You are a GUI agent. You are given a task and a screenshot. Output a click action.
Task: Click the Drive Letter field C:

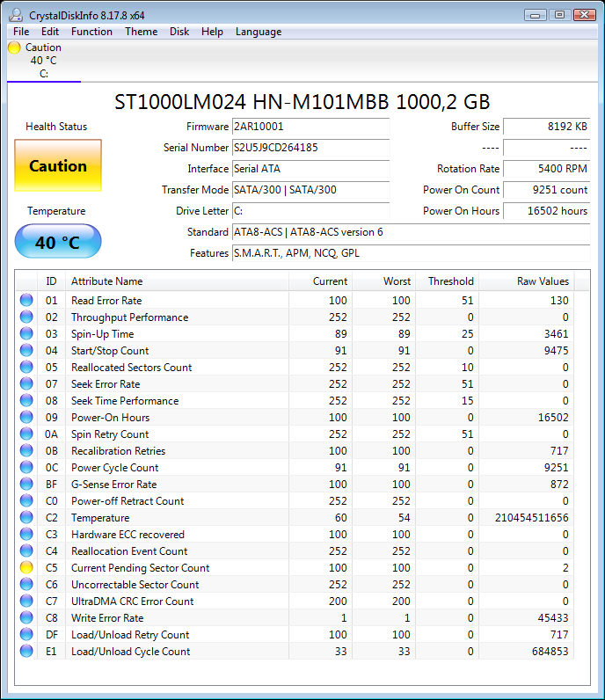(x=310, y=211)
